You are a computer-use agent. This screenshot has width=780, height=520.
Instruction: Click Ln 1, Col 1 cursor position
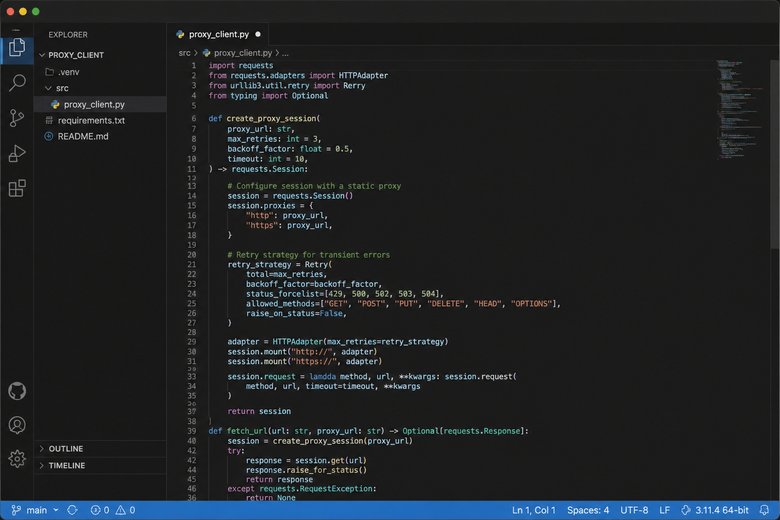533,510
